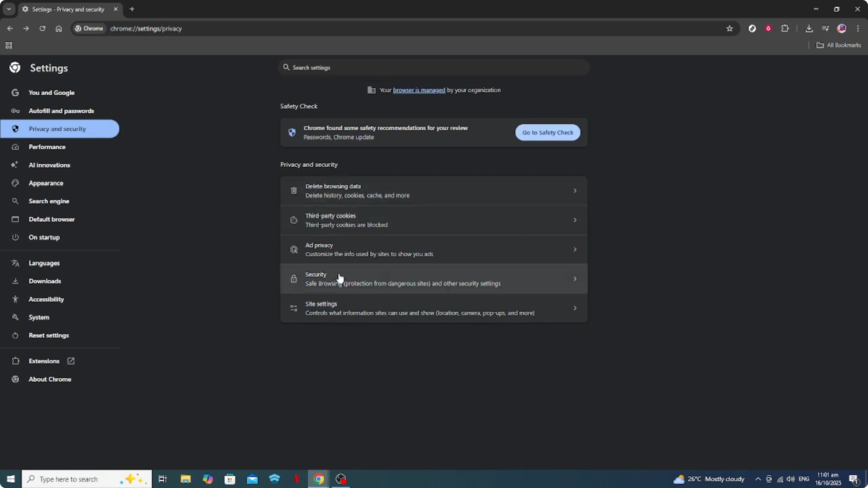Click the Settings gear logo beside Settings heading
This screenshot has height=488, width=868.
pos(14,67)
